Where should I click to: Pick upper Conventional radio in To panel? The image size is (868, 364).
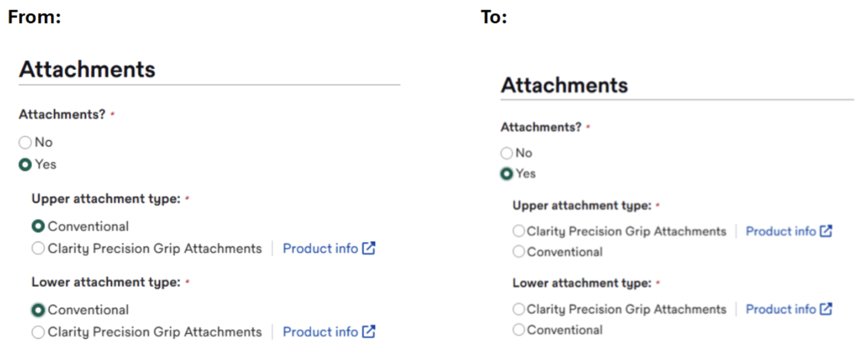point(519,252)
